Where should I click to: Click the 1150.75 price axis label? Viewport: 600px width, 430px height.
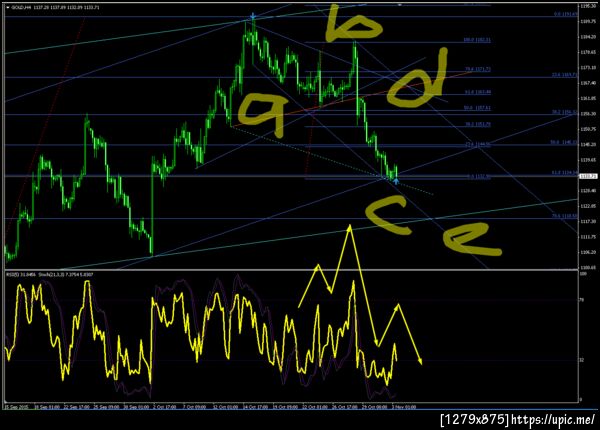click(x=588, y=129)
